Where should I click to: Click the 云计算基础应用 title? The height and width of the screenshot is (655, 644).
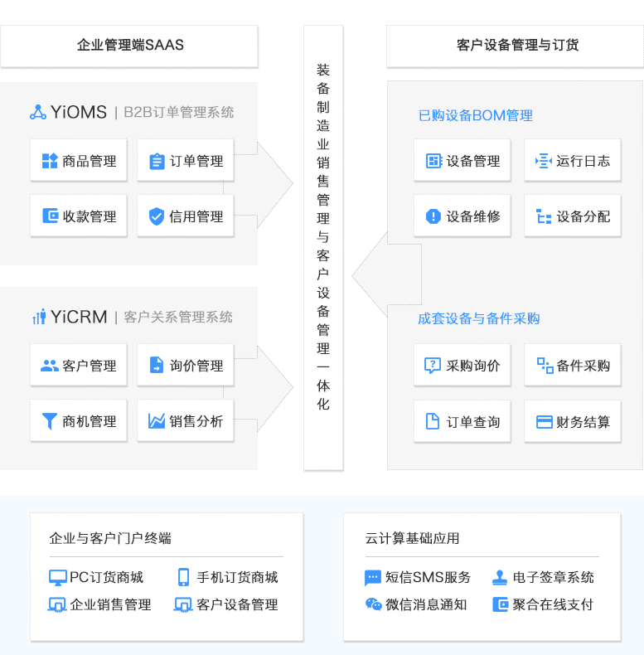[412, 538]
